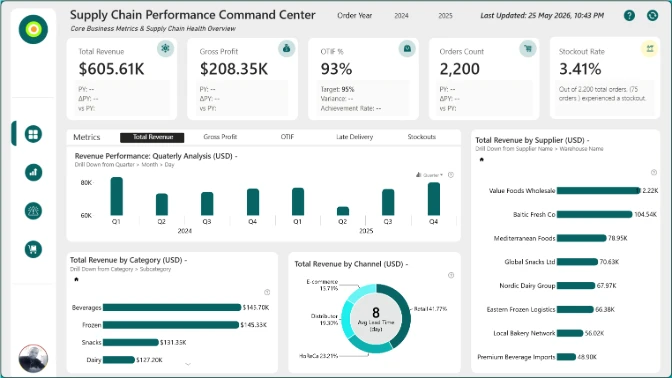Select Eastern Frozen Logistics supplier bar
672x378 pixels.
575,309
